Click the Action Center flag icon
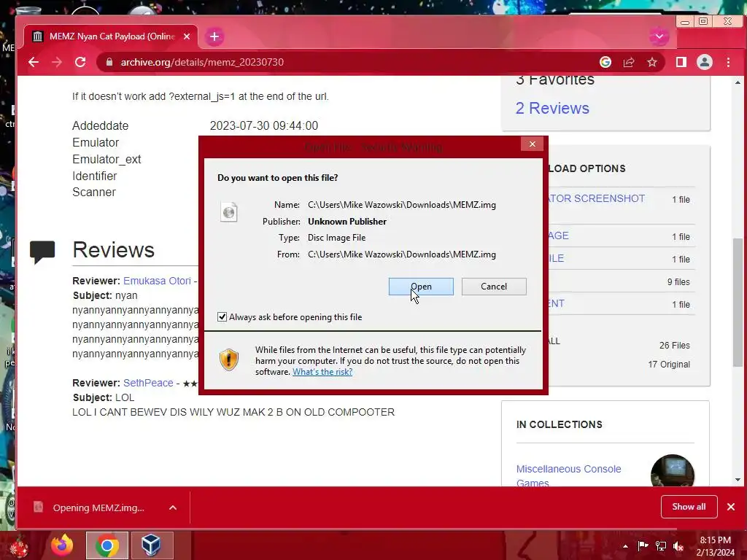Viewport: 747px width, 560px height. [643, 545]
